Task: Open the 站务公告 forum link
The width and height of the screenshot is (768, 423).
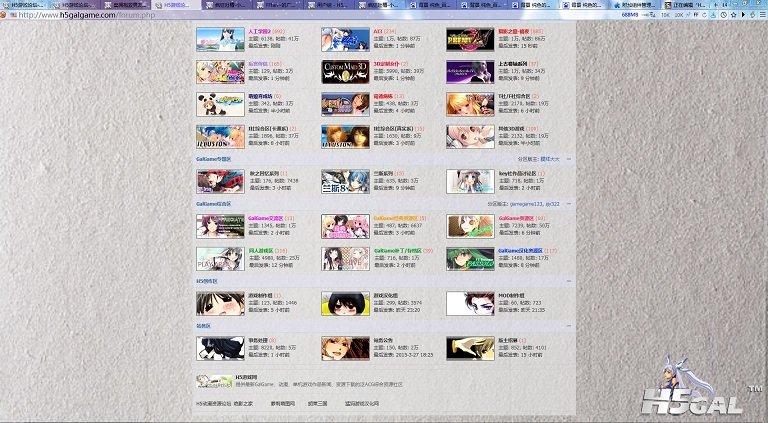Action: [x=383, y=340]
